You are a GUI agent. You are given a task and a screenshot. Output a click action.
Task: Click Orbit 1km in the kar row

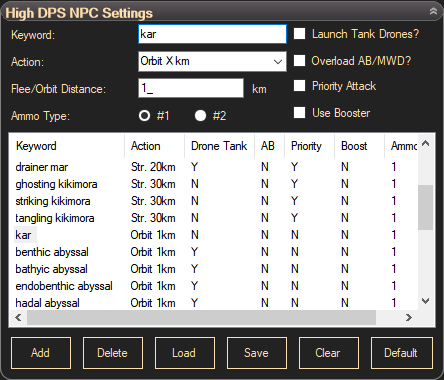pyautogui.click(x=153, y=235)
